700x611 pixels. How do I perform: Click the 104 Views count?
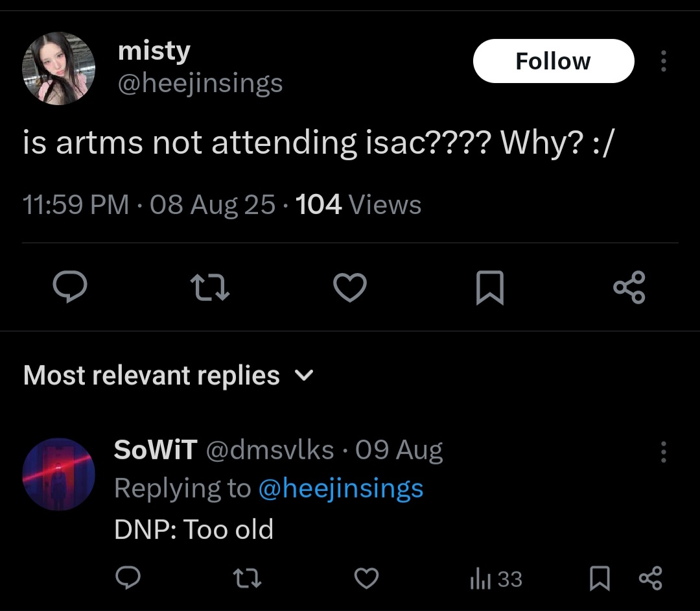tap(358, 205)
